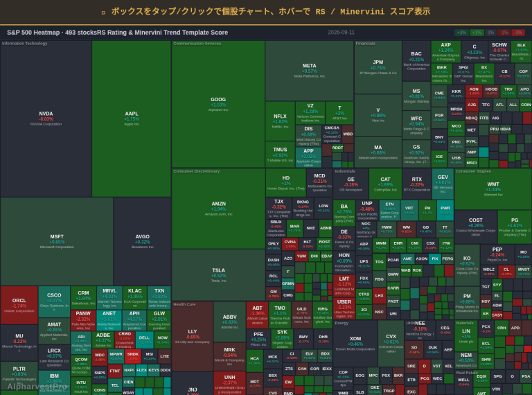The height and width of the screenshot is (395, 532).
Task: Open the GOOG Alphabet tile
Action: 218,104
